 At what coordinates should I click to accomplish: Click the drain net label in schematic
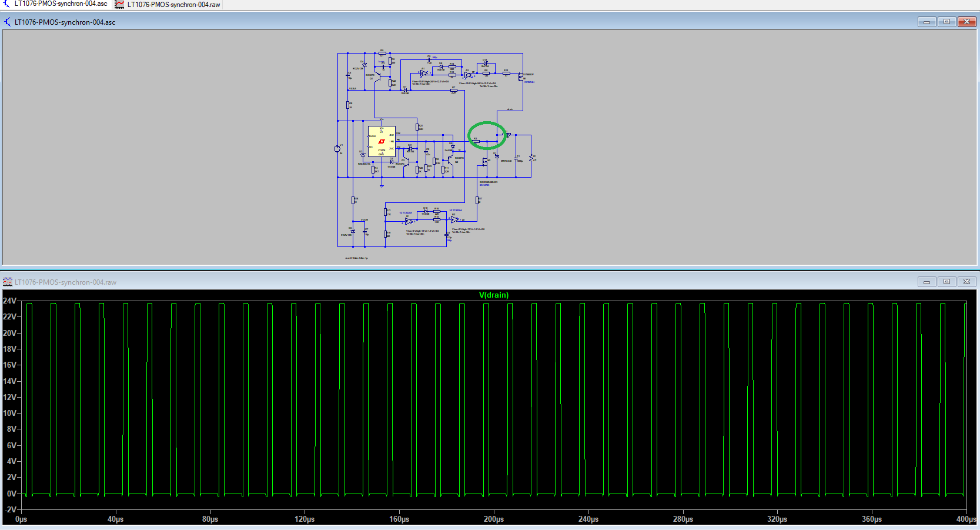click(510, 109)
